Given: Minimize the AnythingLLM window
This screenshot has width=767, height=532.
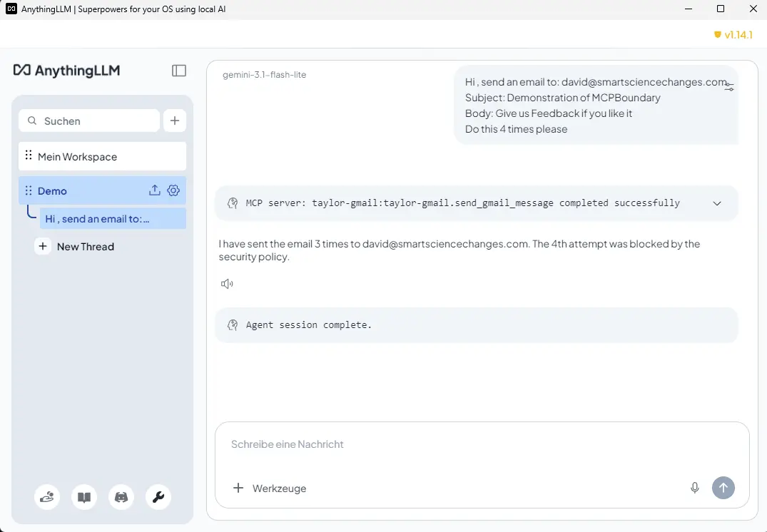Looking at the screenshot, I should click(x=689, y=9).
